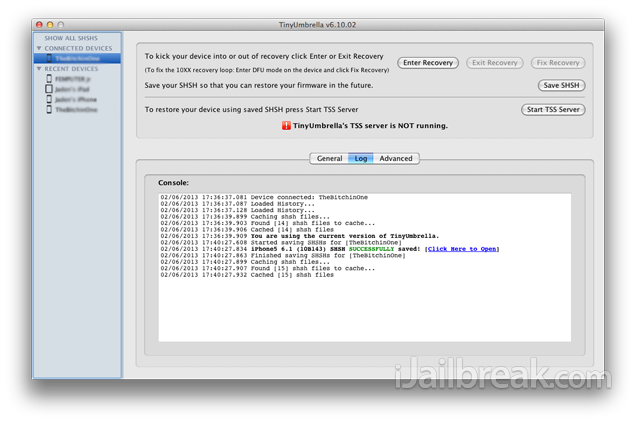634x422 pixels.
Task: Click 'TinyUmbrella's TSS server is NOT running.' text
Action: coord(370,126)
